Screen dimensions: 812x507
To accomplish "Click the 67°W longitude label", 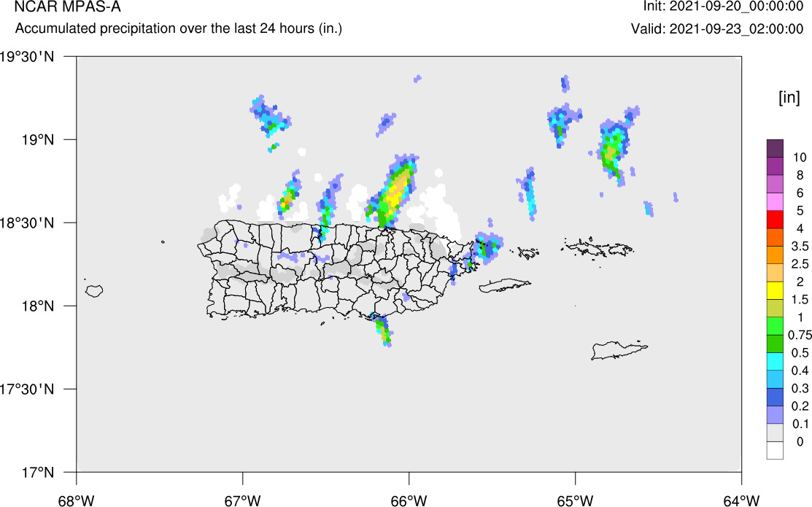I will pyautogui.click(x=242, y=500).
